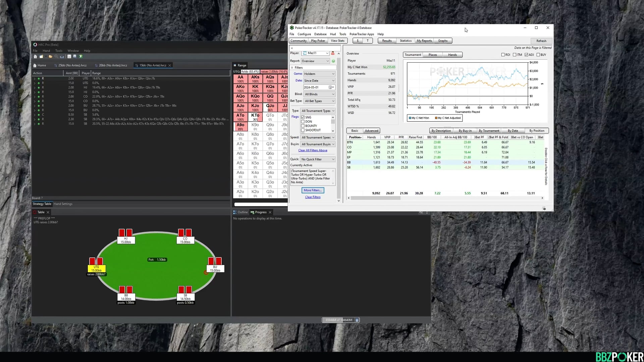Toggle the ROI graph checkbox

point(503,55)
